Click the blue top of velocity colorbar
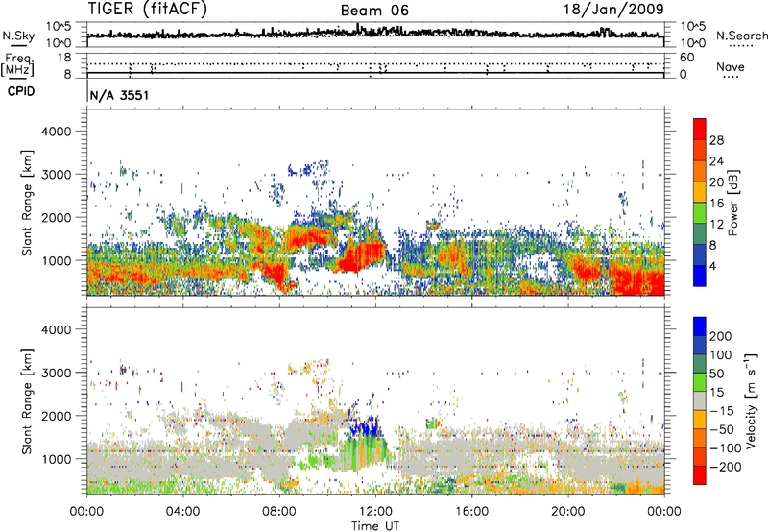This screenshot has height=532, width=768. coord(700,326)
